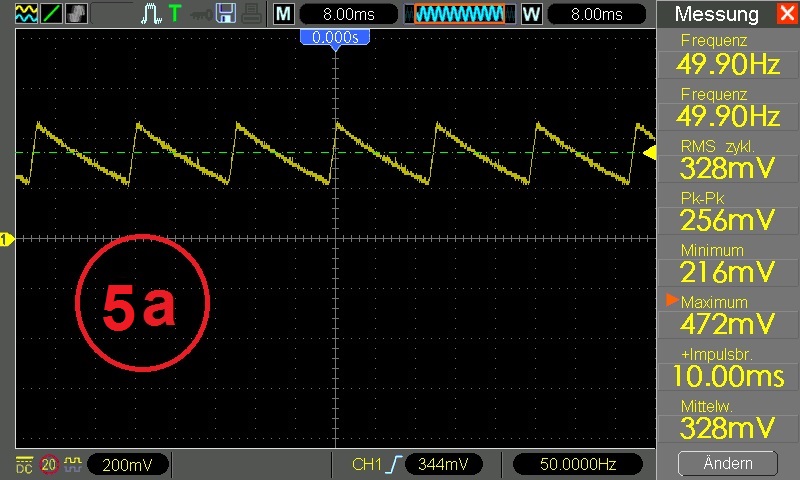Click the M main timebase icon
The image size is (800, 480).
[284, 14]
